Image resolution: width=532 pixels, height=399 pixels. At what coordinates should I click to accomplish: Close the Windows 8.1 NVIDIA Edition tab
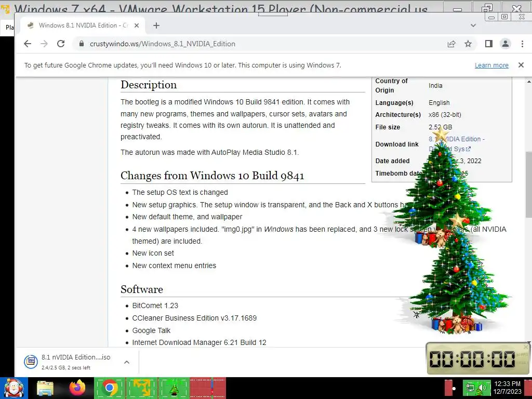point(137,25)
